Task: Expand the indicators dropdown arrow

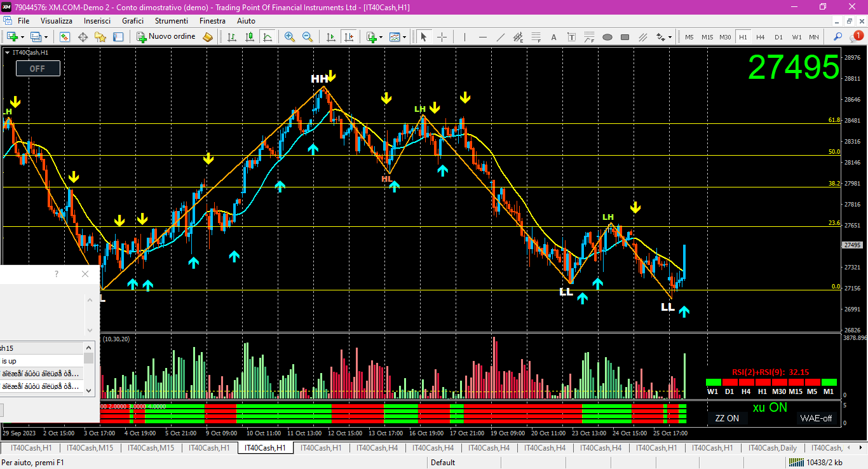Action: click(x=381, y=37)
